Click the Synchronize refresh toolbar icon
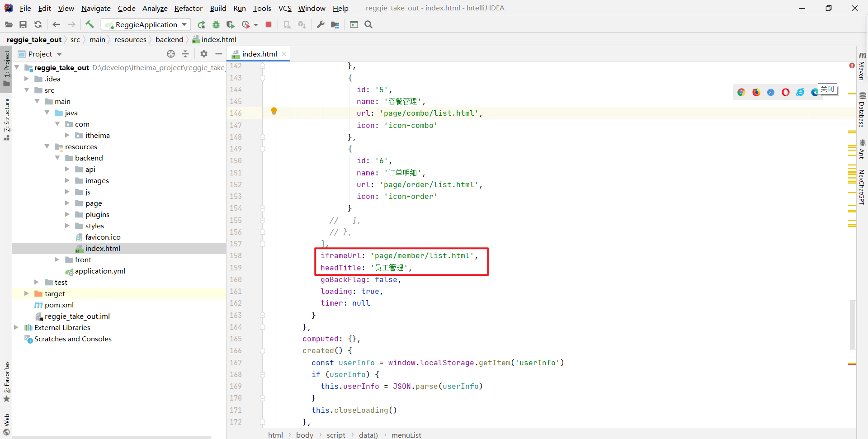Viewport: 868px width, 439px height. [38, 24]
